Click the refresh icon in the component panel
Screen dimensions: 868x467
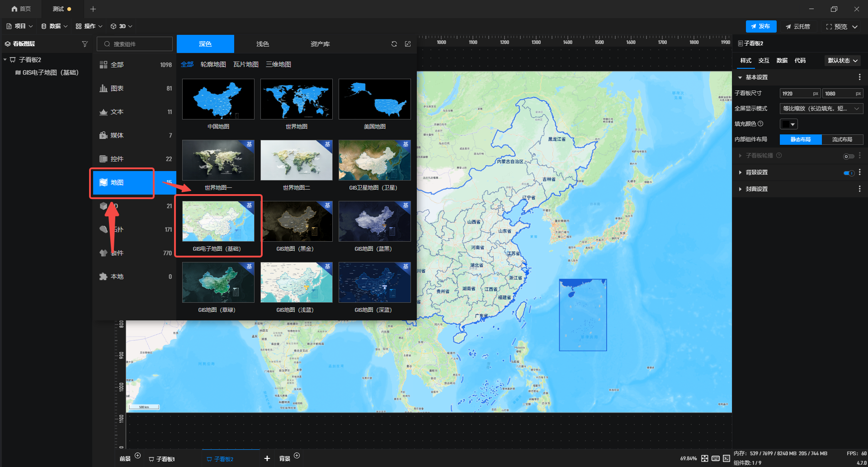394,44
